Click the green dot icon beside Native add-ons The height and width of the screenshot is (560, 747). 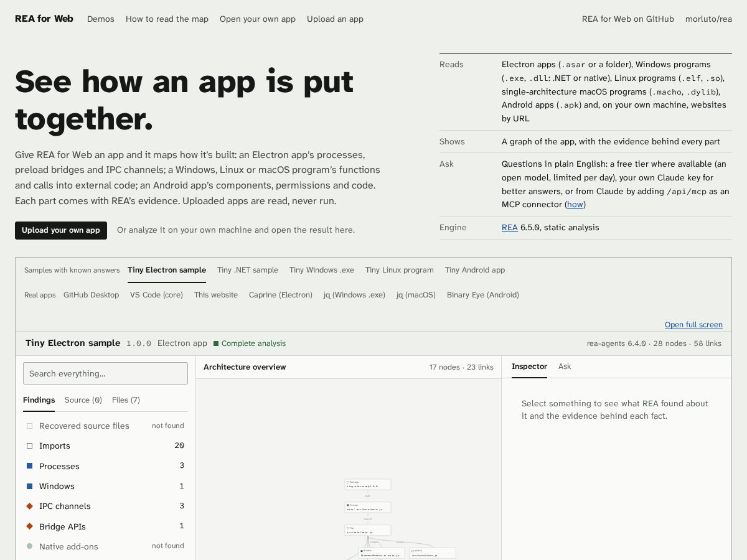[x=29, y=546]
